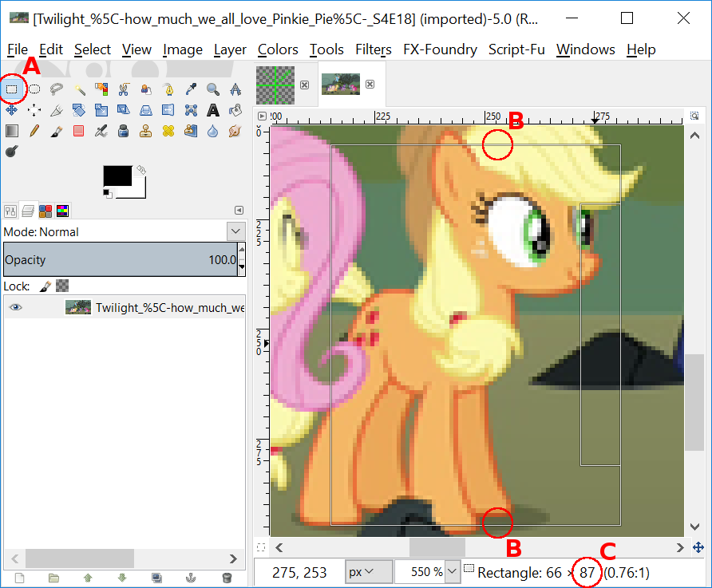The height and width of the screenshot is (588, 712).
Task: Select the Zoom magnifier tool
Action: (x=213, y=89)
